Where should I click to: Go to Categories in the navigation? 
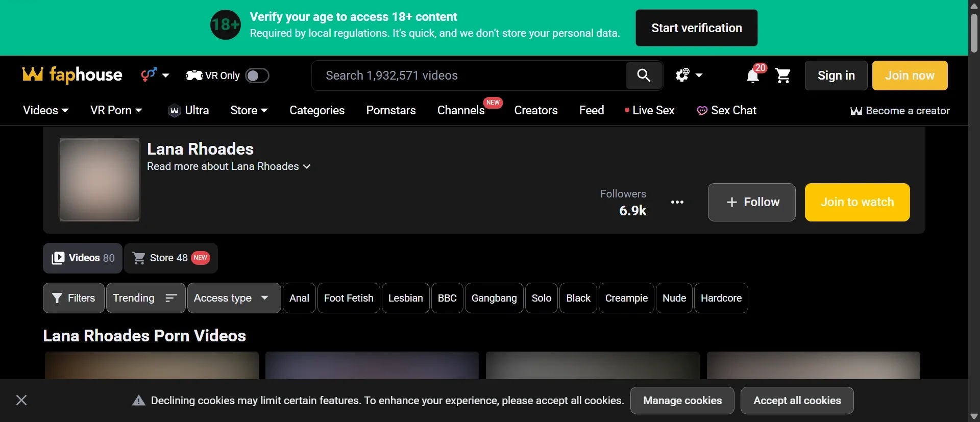317,110
